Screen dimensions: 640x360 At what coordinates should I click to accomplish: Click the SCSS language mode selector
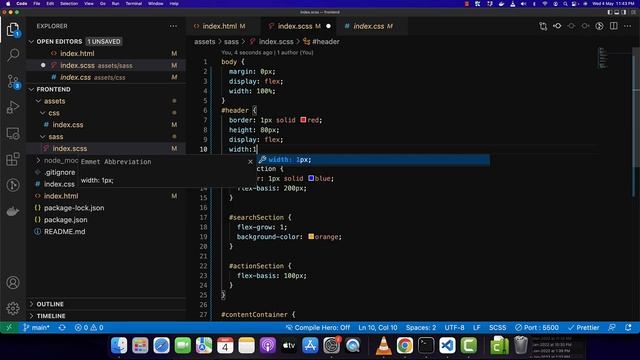click(498, 328)
